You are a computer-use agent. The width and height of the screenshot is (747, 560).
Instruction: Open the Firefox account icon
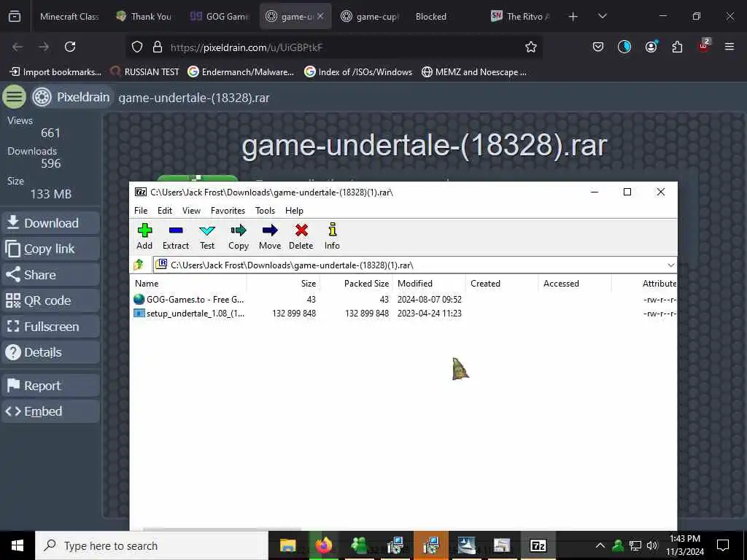pos(651,47)
